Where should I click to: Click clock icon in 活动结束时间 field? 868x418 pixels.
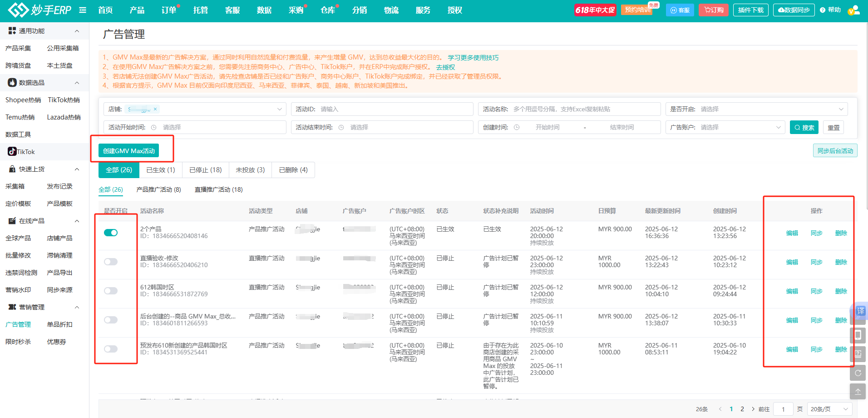(x=341, y=128)
